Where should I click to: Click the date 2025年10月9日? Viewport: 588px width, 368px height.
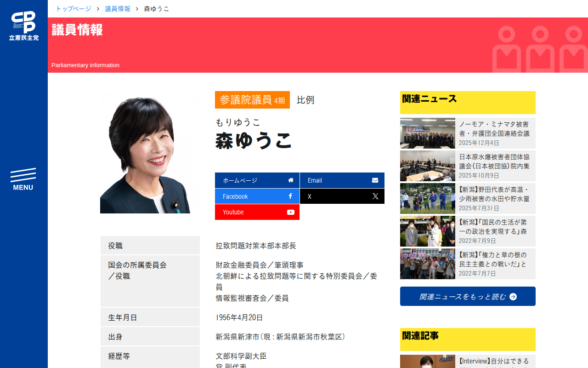pos(479,176)
